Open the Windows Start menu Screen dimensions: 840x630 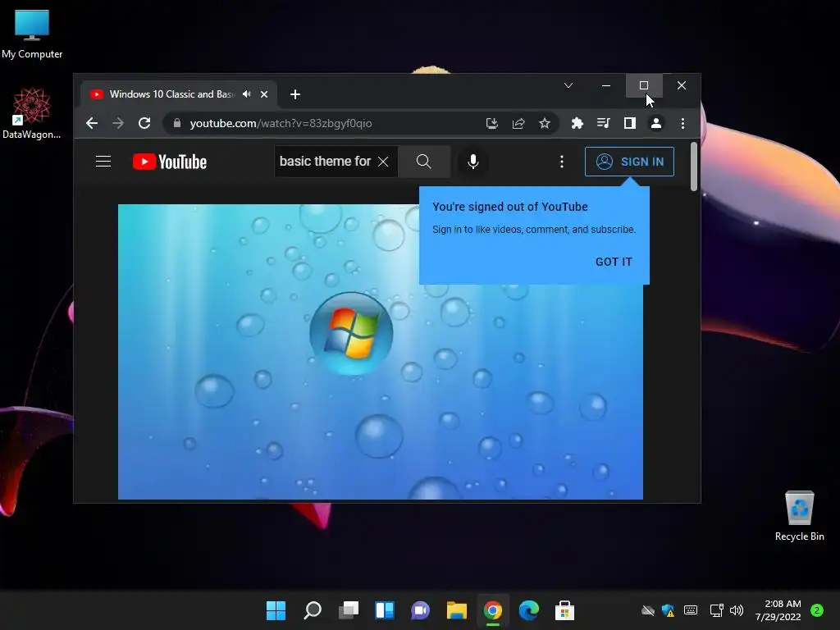[276, 610]
